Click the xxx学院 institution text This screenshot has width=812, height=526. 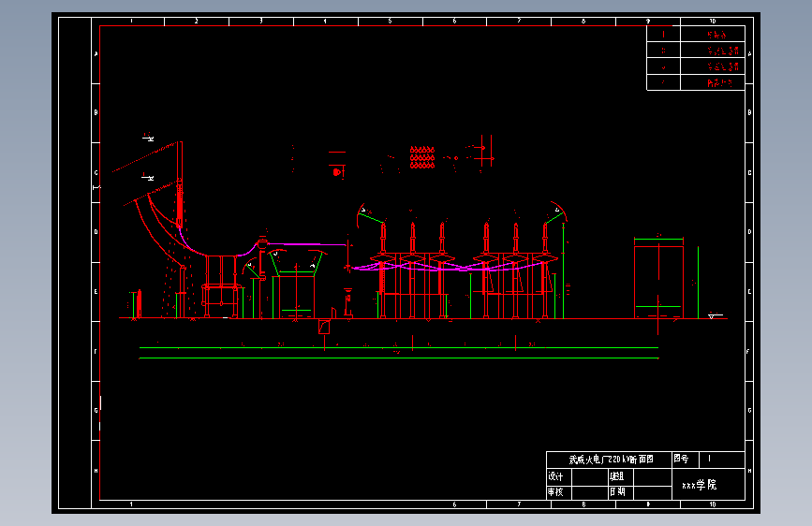(x=699, y=485)
